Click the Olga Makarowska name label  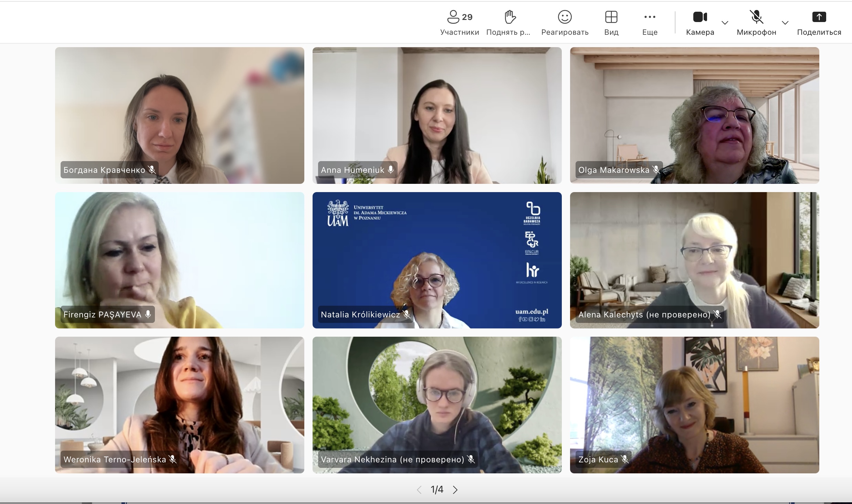point(614,170)
